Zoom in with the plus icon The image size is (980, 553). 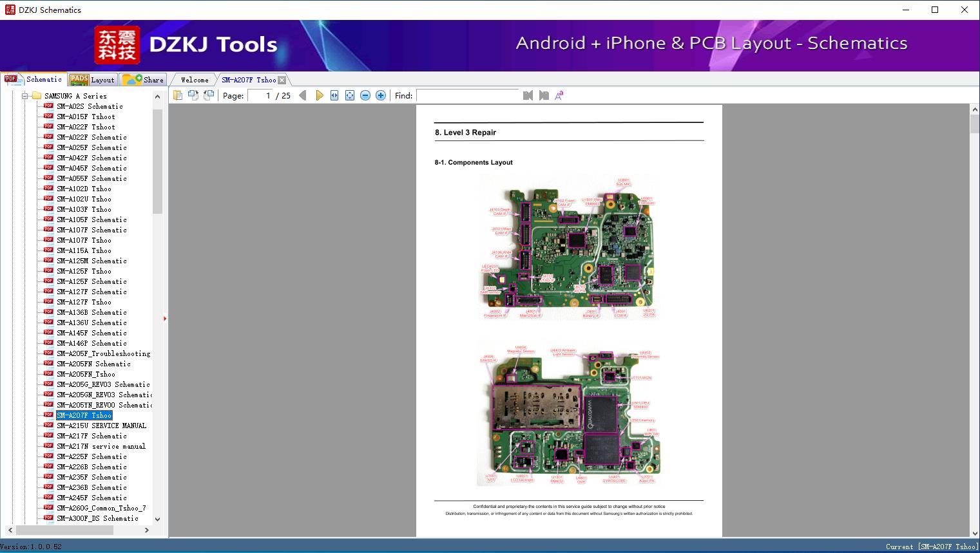click(x=381, y=95)
